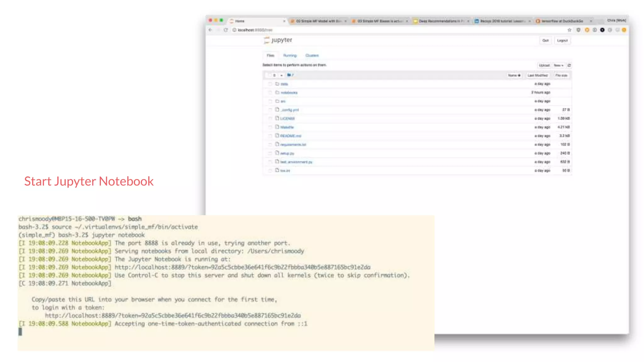Sort by File size column
This screenshot has height=362, width=644.
click(x=561, y=75)
